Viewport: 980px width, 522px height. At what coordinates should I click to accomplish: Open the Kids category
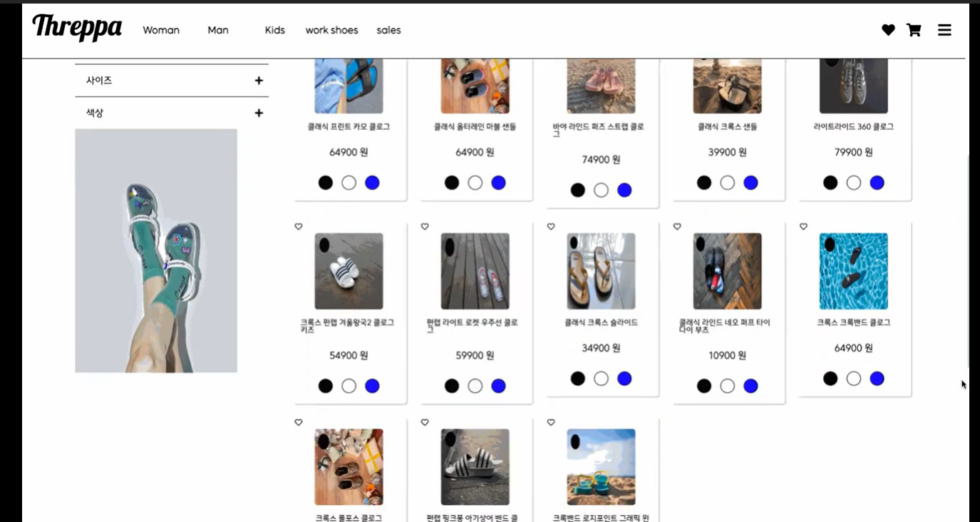coord(275,30)
